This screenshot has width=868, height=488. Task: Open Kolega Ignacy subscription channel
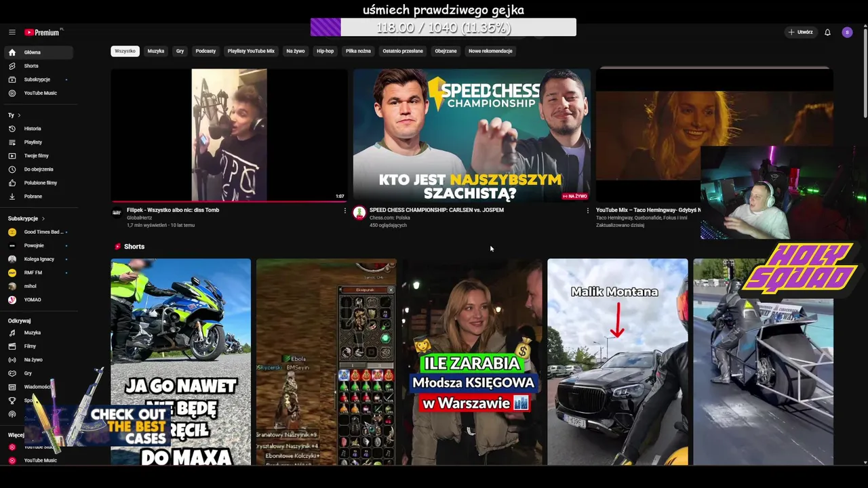coord(38,259)
